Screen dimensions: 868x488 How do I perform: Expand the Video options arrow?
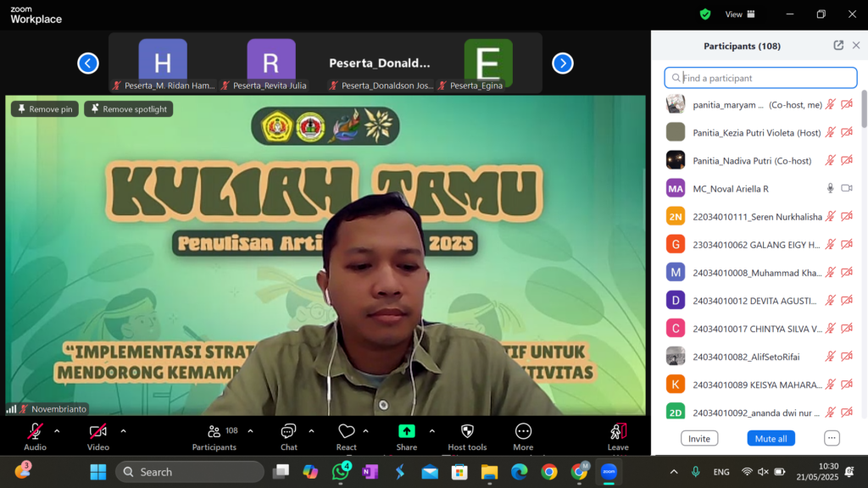click(x=123, y=430)
